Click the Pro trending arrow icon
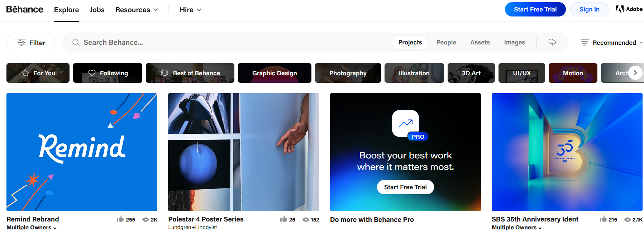Screen dimensions: 644x243 click(x=405, y=124)
